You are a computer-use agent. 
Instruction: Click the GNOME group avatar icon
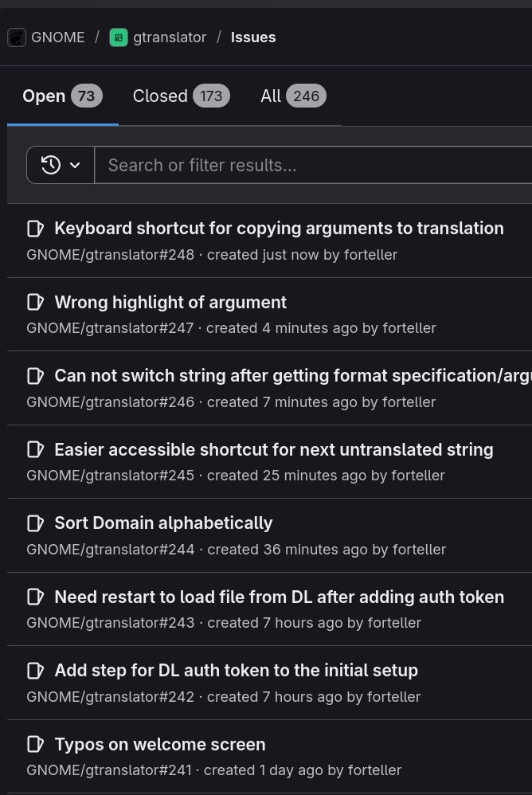click(x=17, y=37)
